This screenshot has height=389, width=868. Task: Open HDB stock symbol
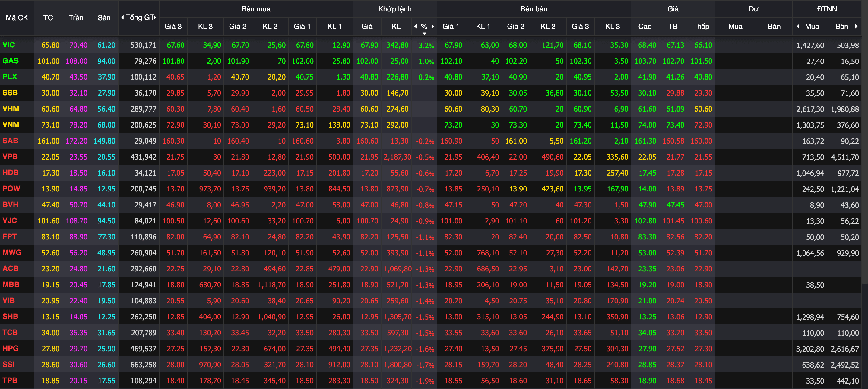11,173
